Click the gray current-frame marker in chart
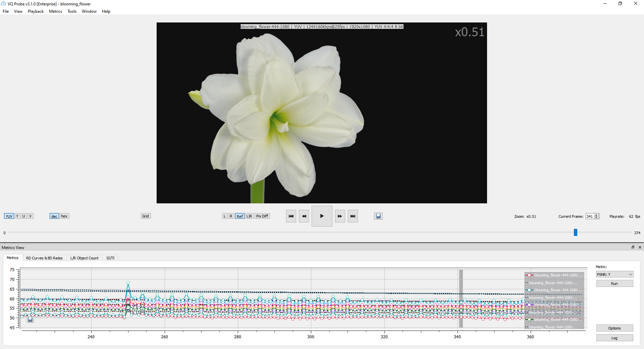644x349 pixels. tap(461, 298)
